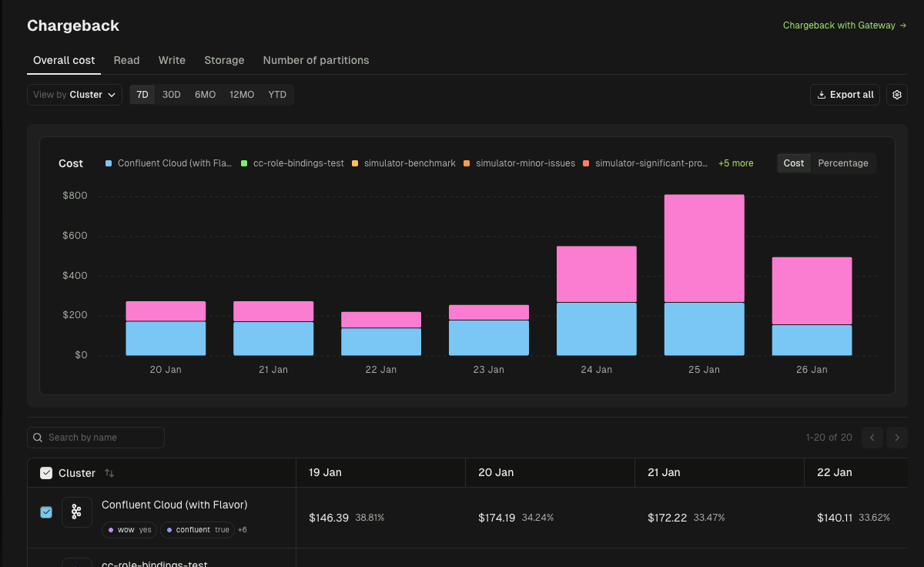Click the Confluent Cloud cluster icon
Image resolution: width=924 pixels, height=567 pixels.
point(76,512)
